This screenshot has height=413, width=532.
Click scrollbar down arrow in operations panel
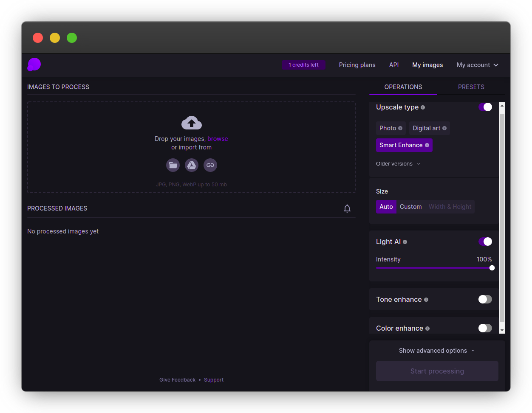[x=502, y=330]
